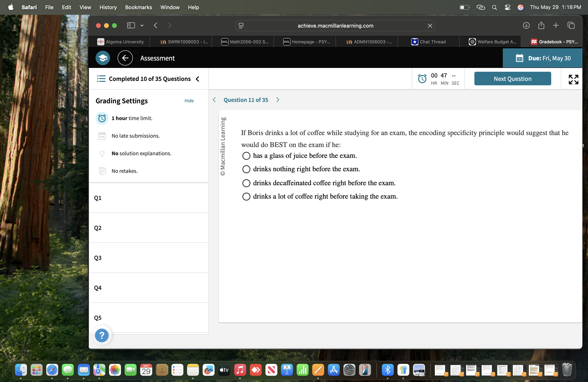Click the battery indicator in the menu bar

tap(464, 7)
